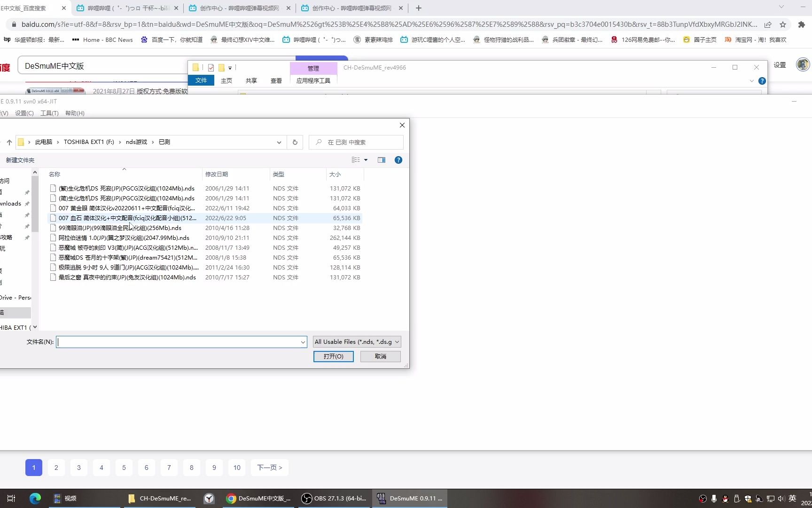Open Home - BBC News bookmark

[102, 40]
